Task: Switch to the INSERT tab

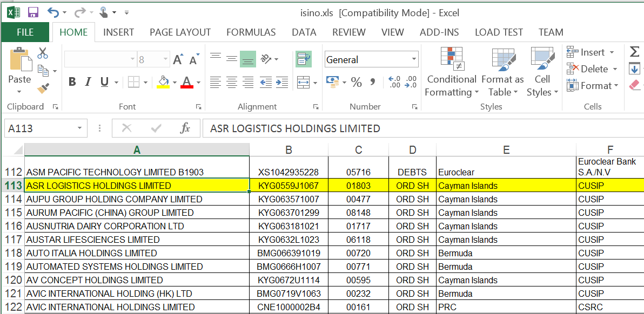Action: click(119, 32)
